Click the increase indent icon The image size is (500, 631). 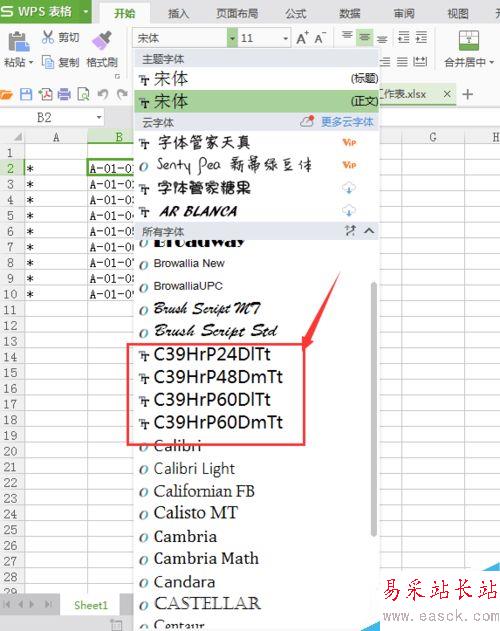(x=421, y=37)
